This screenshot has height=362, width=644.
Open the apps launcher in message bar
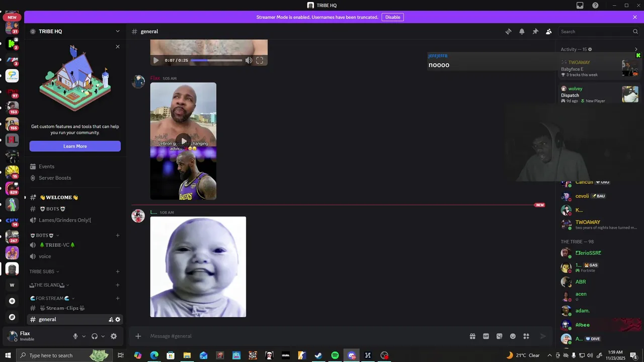[526, 336]
